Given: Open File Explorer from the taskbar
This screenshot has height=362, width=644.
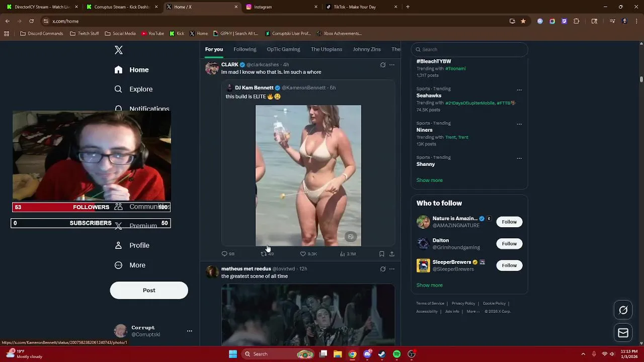Looking at the screenshot, I should point(338,354).
